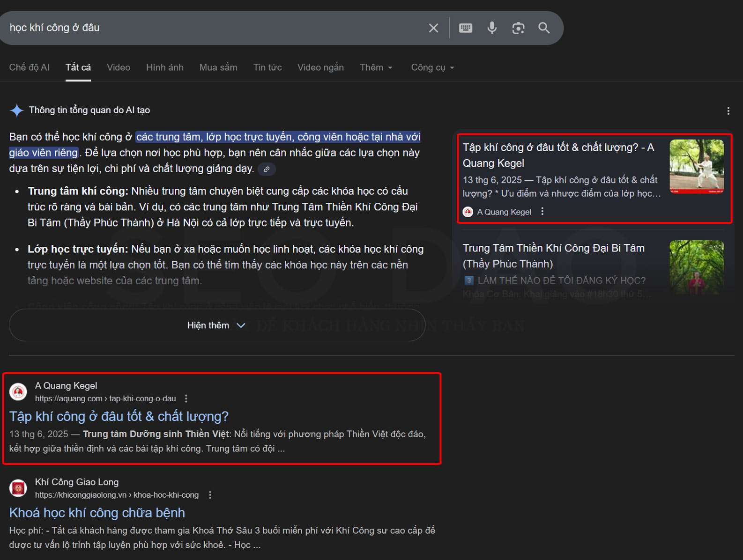This screenshot has width=743, height=560.
Task: Expand AI overview with Hiện thêm
Action: pyautogui.click(x=217, y=325)
